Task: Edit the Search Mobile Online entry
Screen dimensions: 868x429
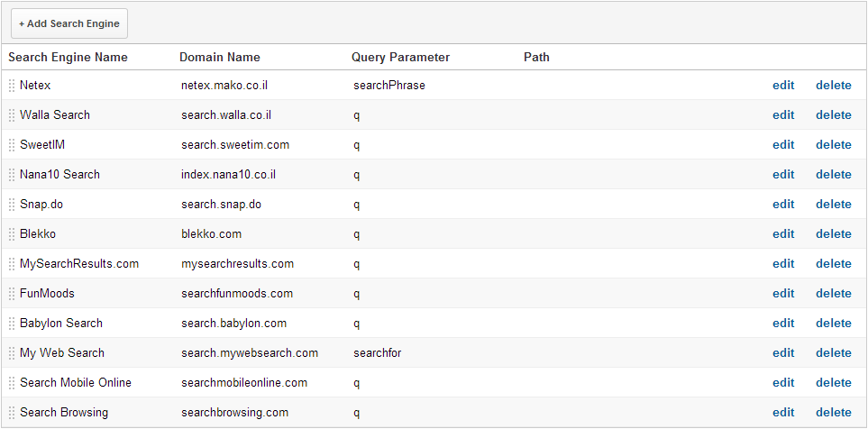Action: 783,383
